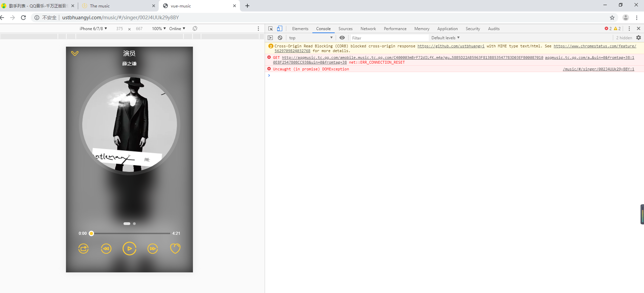Switch to The music tab
Image resolution: width=644 pixels, height=293 pixels.
pos(118,6)
